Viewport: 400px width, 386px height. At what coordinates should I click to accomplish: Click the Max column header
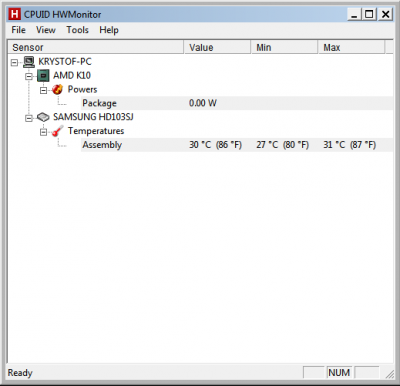pyautogui.click(x=351, y=47)
